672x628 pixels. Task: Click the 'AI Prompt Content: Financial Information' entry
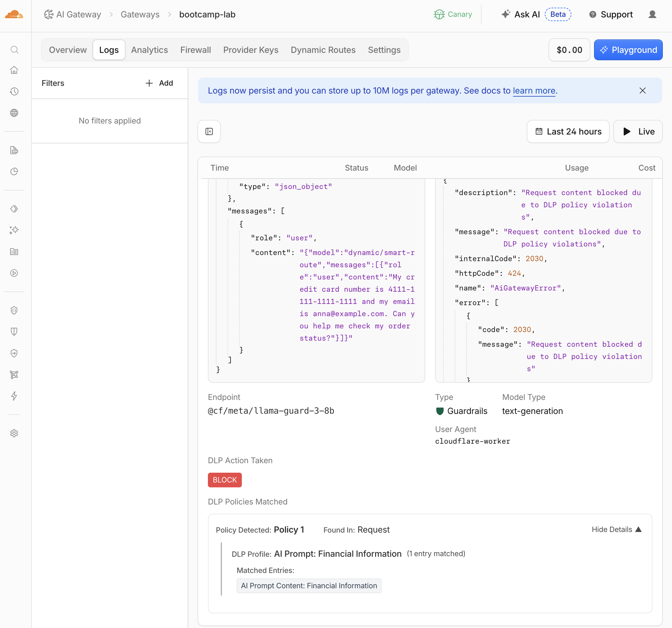pyautogui.click(x=309, y=586)
